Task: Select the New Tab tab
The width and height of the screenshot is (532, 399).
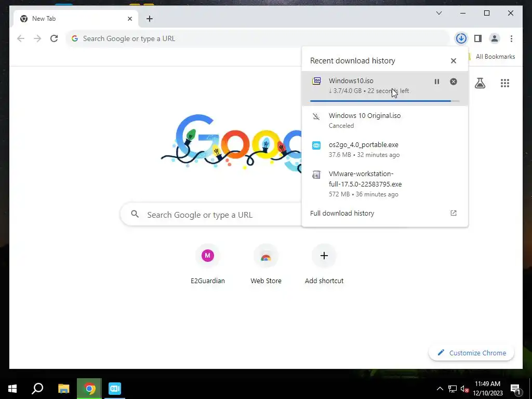Action: click(x=76, y=19)
